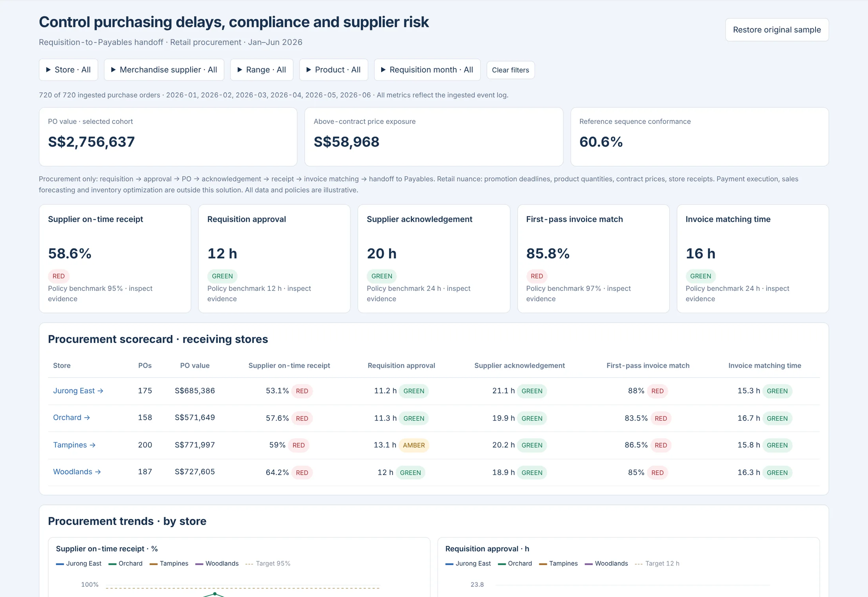Click the PO value column header
The width and height of the screenshot is (868, 597).
click(x=195, y=365)
